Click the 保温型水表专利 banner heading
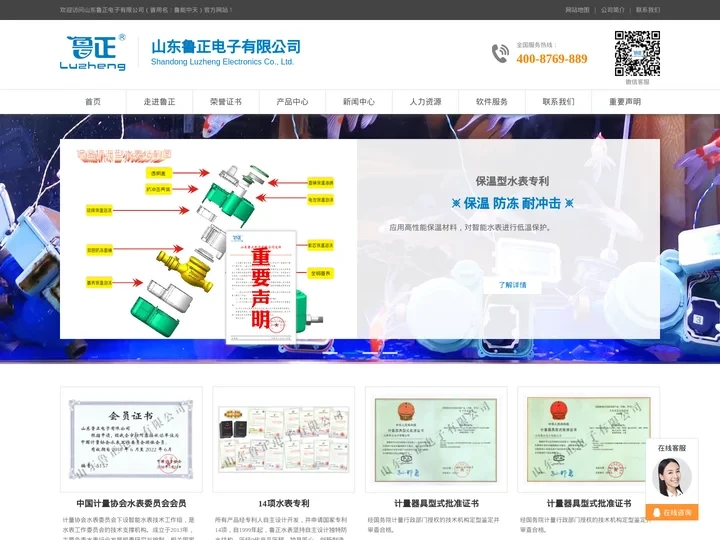 [512, 181]
